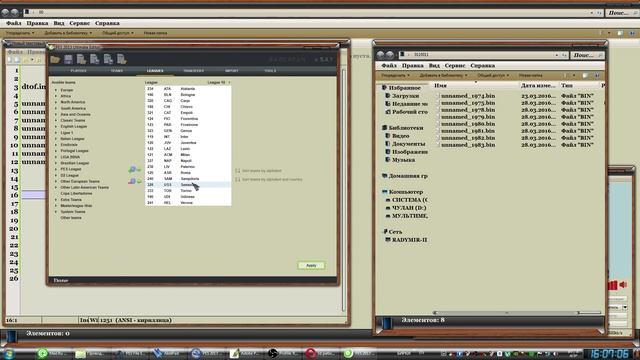This screenshot has height=360, width=640.
Task: Select Copa Libertadores in the team tree
Action: pyautogui.click(x=76, y=193)
